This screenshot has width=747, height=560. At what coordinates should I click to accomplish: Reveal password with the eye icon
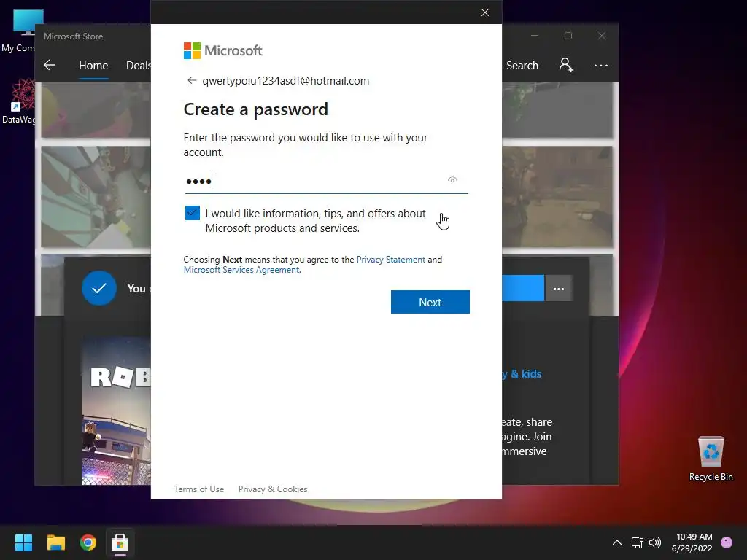(452, 179)
